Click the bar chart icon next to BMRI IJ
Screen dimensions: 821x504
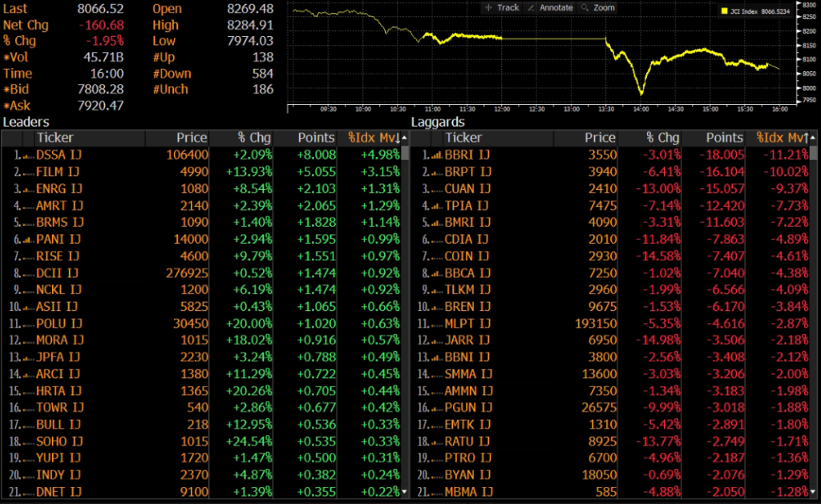(435, 223)
